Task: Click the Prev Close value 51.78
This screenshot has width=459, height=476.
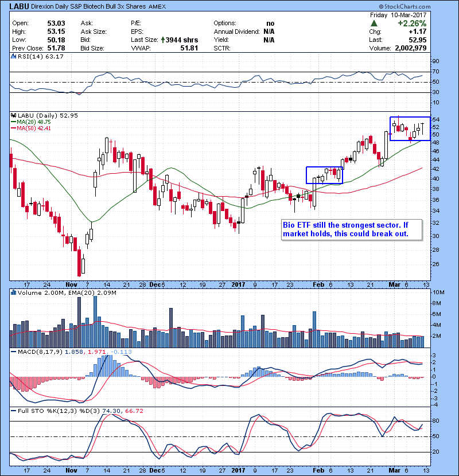Action: [x=56, y=48]
